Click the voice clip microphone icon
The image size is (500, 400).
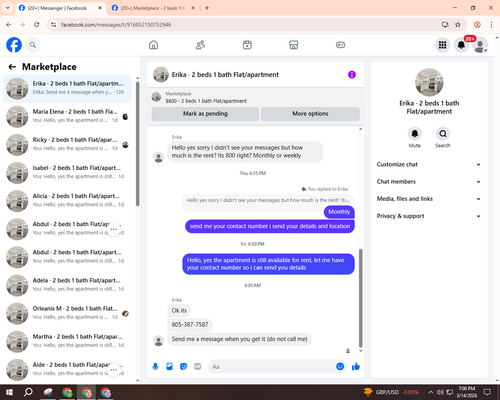[x=155, y=367]
